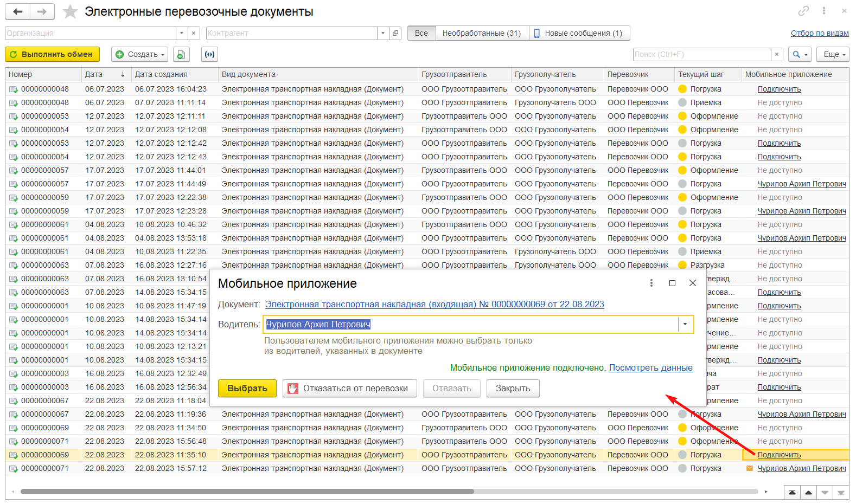Viewport: 856px width, 504px height.
Task: Move up one row with the up arrow button
Action: (x=808, y=492)
